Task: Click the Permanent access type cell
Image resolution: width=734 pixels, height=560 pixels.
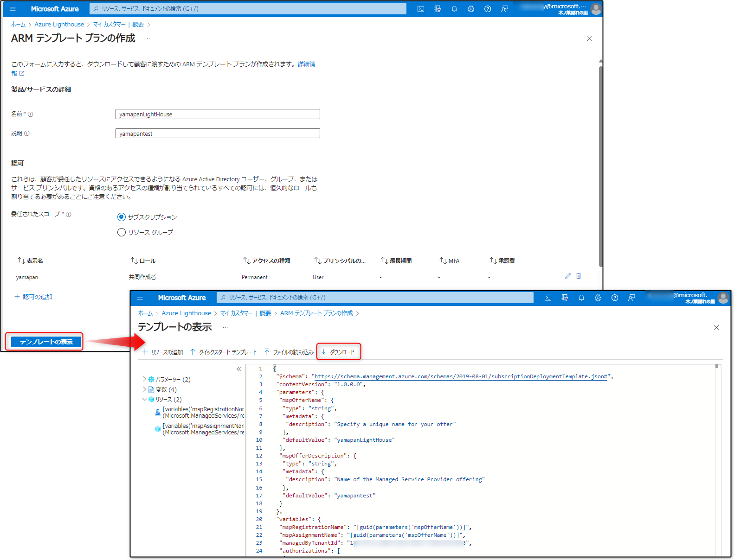Action: pos(254,277)
